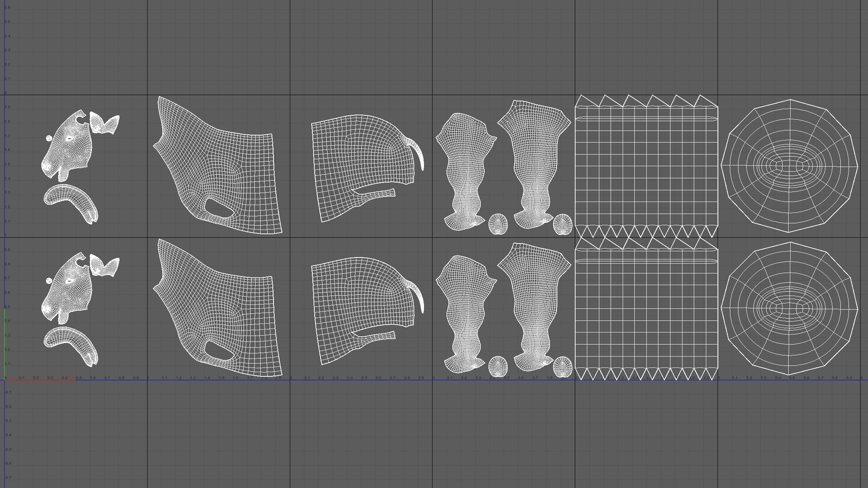Pick the upper-row shell with the curved tail

click(x=368, y=168)
